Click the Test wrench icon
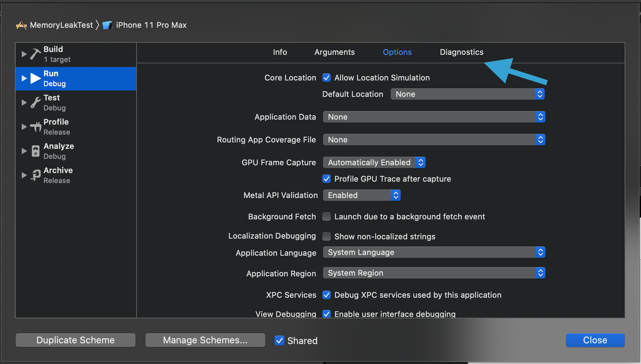This screenshot has height=364, width=641. (35, 103)
